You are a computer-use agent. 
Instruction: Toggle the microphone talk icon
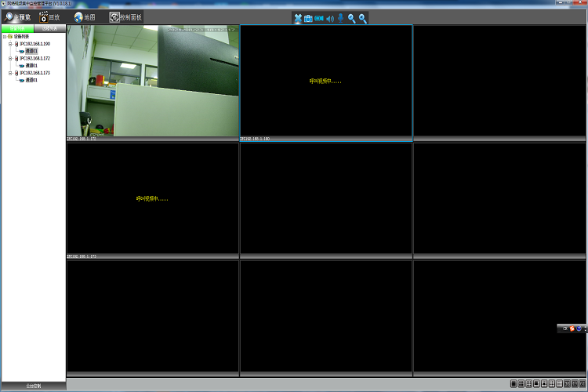(x=340, y=18)
